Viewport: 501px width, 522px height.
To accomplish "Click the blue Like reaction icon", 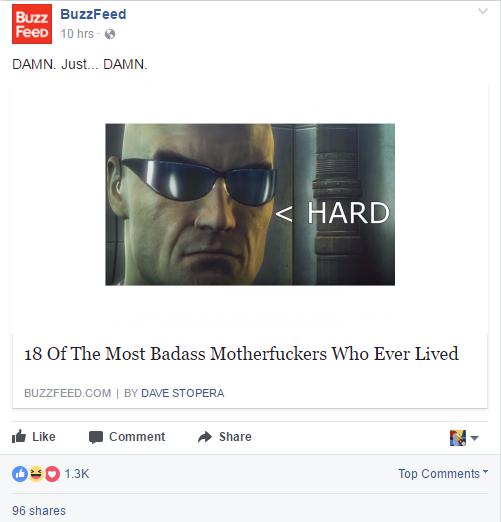I will coord(20,474).
